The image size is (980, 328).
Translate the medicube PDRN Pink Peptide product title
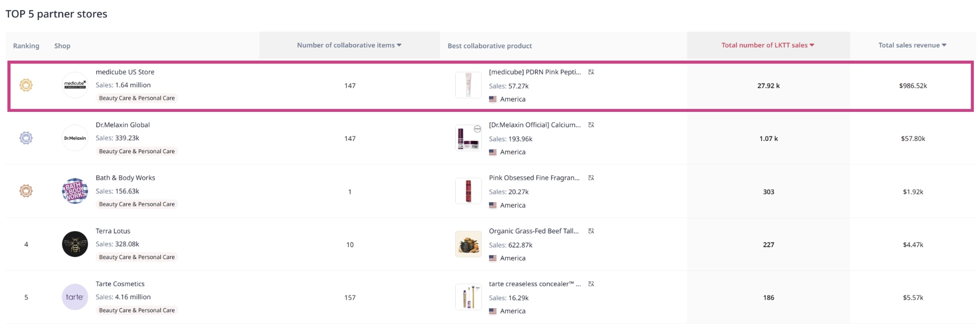pyautogui.click(x=591, y=72)
